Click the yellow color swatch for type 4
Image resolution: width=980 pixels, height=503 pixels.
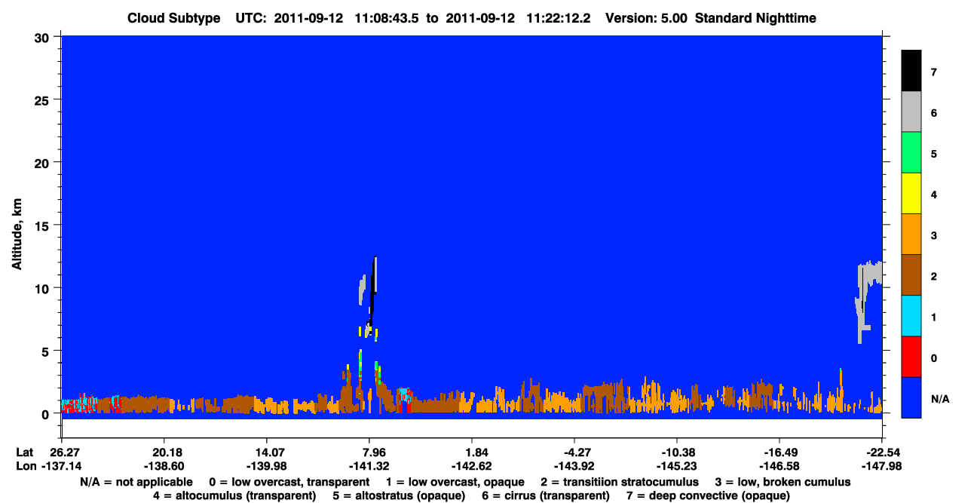tap(911, 194)
